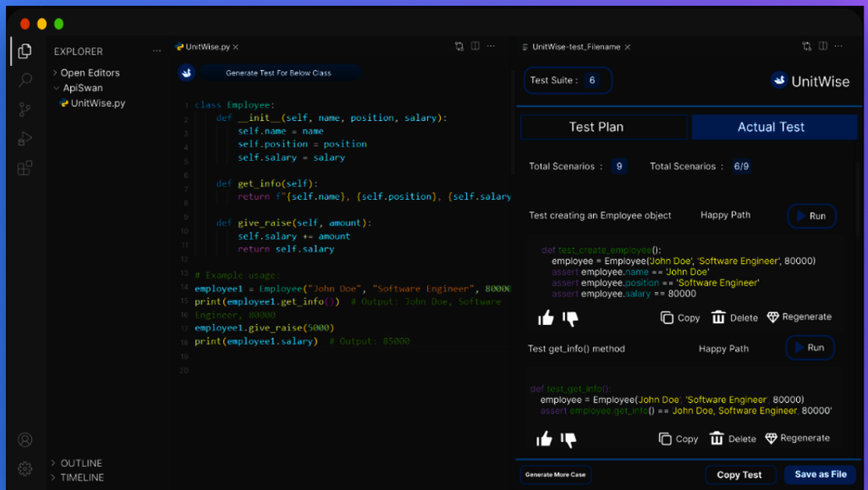Image resolution: width=868 pixels, height=490 pixels.
Task: Regenerate the test_get_info test
Action: [797, 438]
